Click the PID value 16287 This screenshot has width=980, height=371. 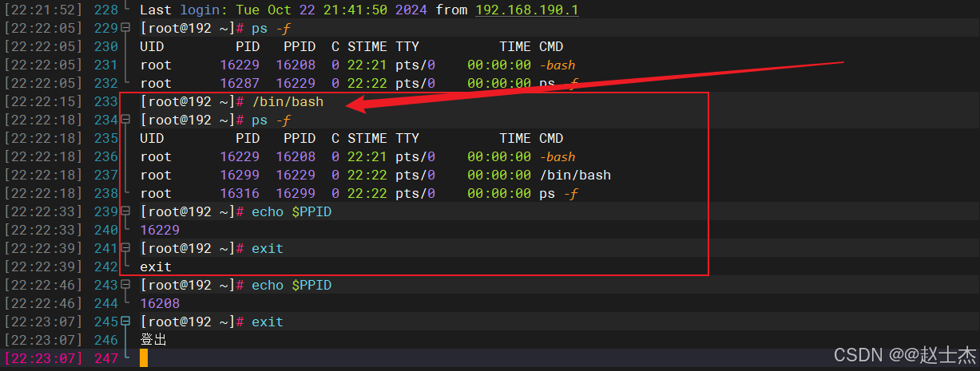[x=240, y=84]
